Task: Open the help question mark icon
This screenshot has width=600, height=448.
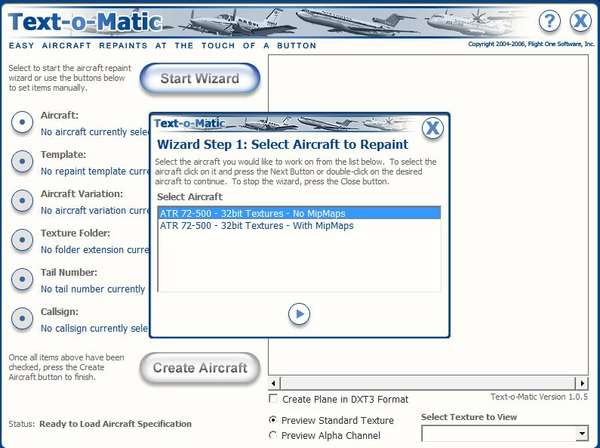Action: tap(549, 21)
